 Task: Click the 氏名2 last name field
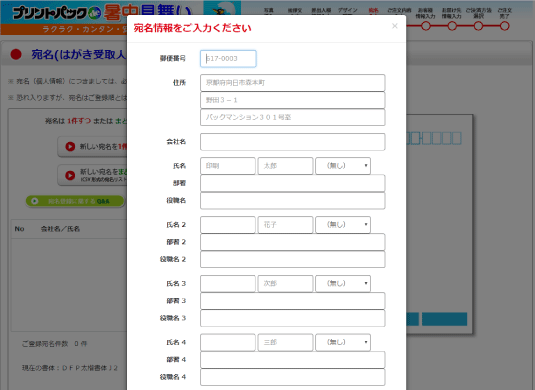tap(228, 225)
